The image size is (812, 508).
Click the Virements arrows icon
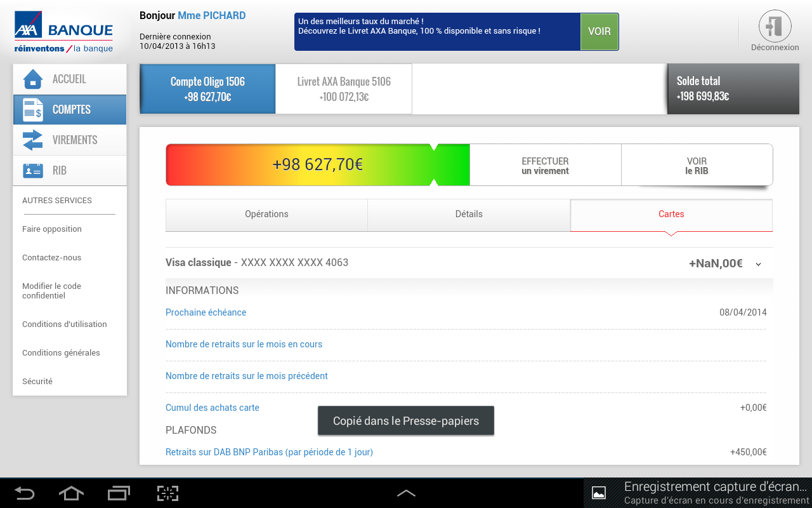(32, 140)
